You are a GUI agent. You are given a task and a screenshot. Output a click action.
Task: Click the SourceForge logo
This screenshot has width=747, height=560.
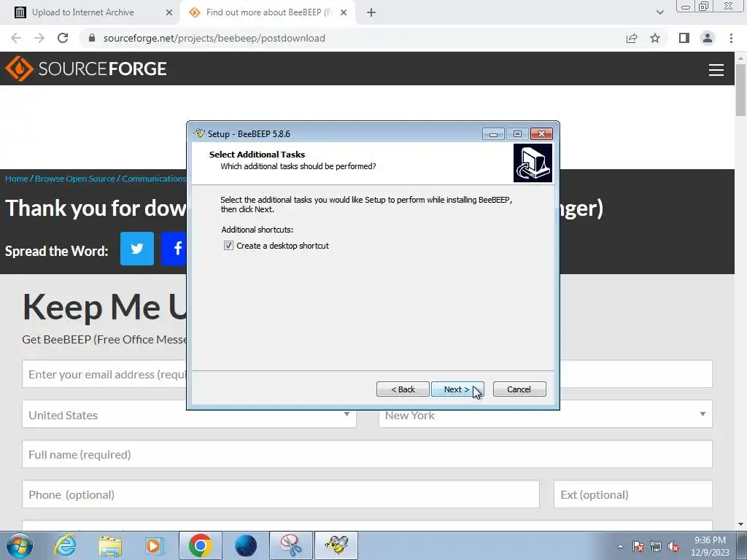click(x=86, y=69)
